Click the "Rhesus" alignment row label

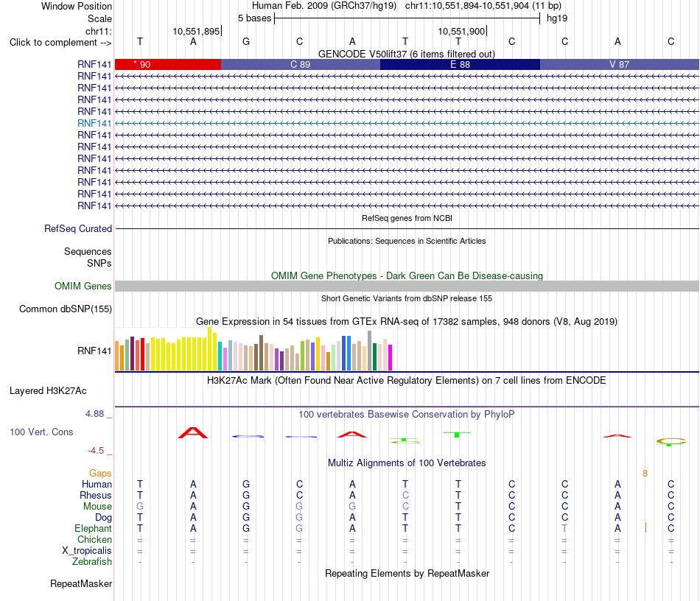pyautogui.click(x=96, y=495)
